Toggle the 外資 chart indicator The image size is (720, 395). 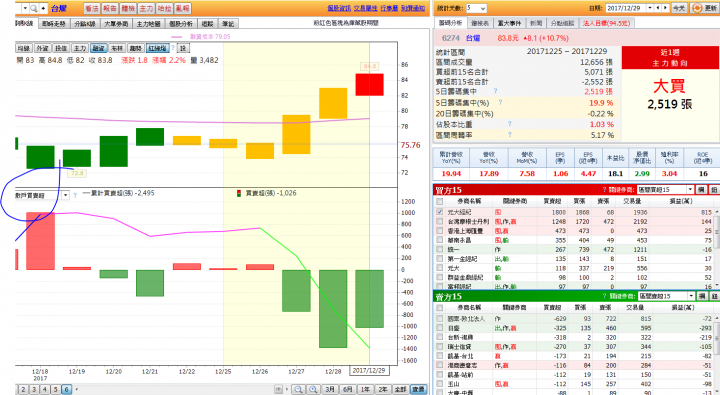tap(42, 48)
